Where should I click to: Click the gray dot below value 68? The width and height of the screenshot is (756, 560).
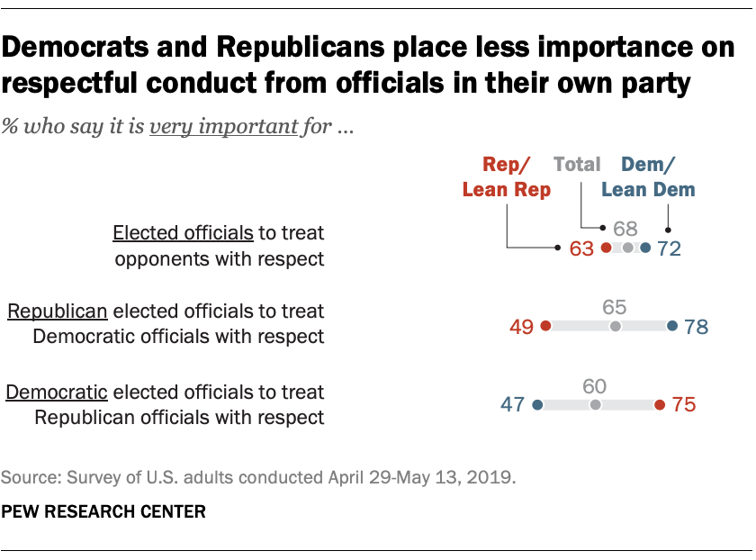[x=627, y=248]
